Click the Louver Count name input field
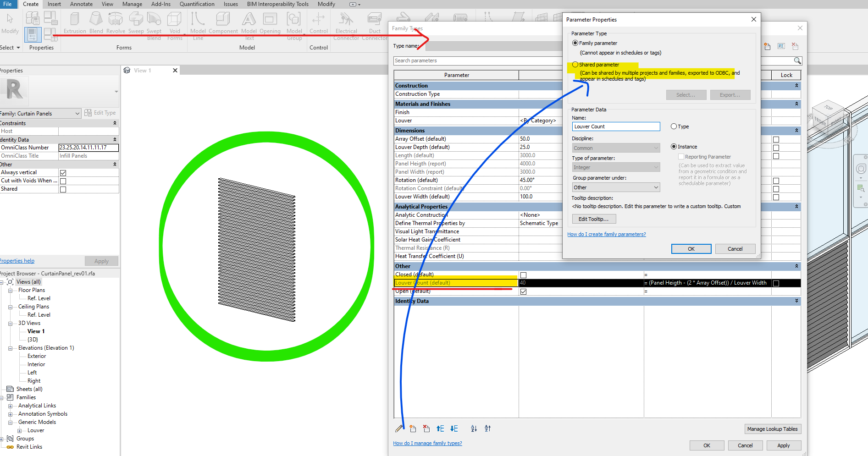 point(615,126)
